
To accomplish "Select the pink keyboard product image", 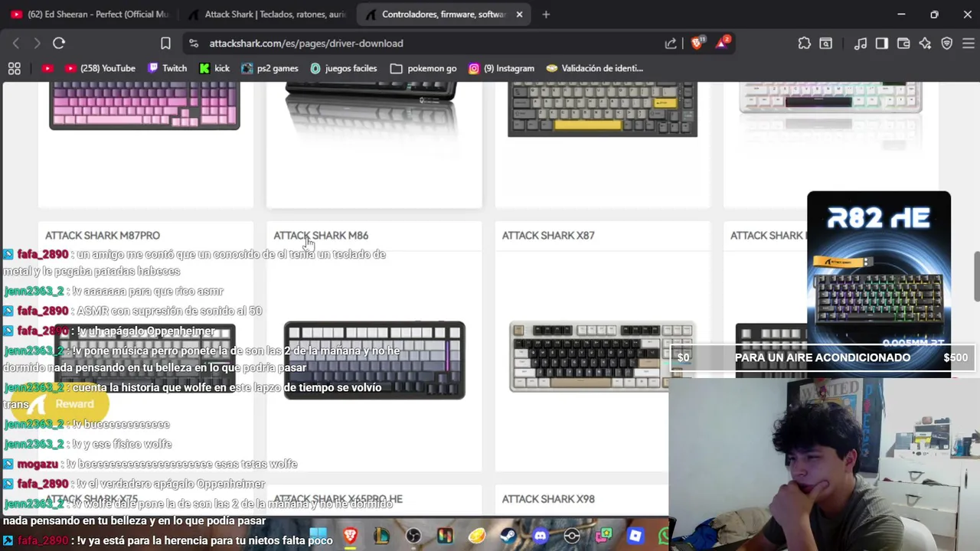I will [145, 106].
